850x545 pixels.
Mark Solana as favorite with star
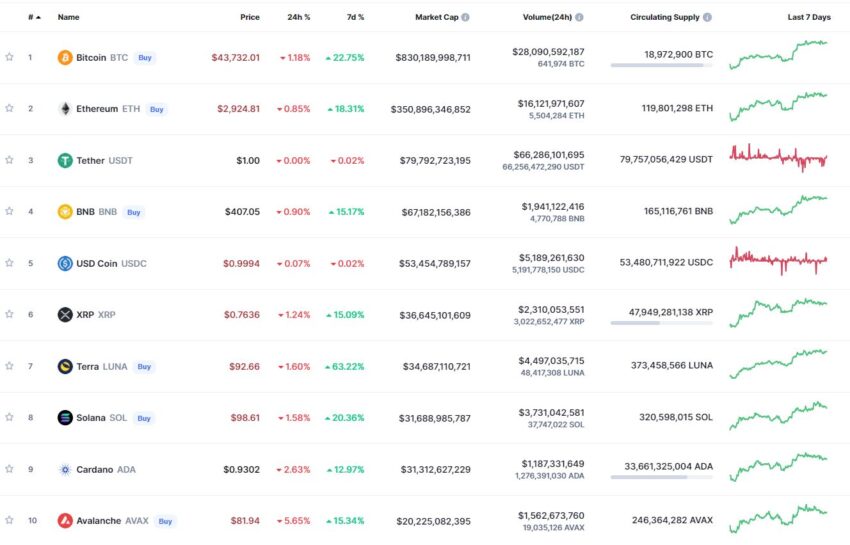[9, 417]
